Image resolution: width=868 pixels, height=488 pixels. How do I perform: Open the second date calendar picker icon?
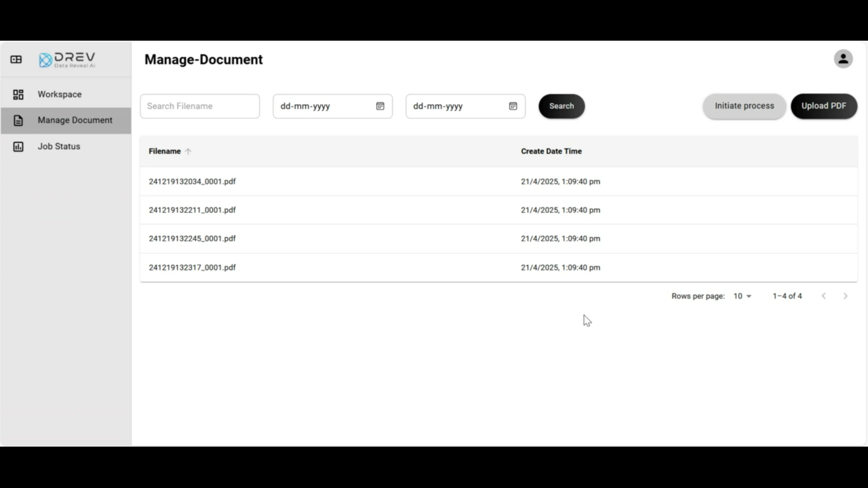[513, 106]
